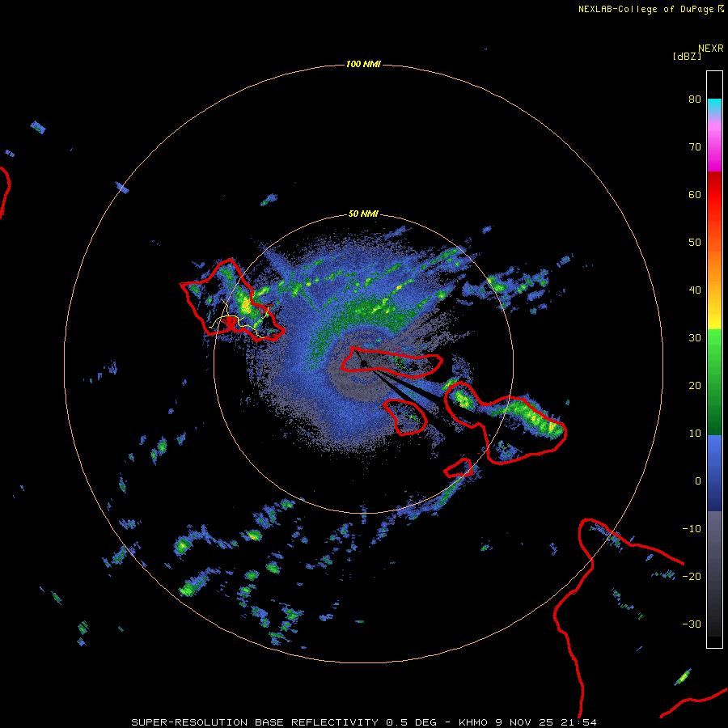Click the black radar site dot at center
The width and height of the screenshot is (728, 728).
[364, 363]
